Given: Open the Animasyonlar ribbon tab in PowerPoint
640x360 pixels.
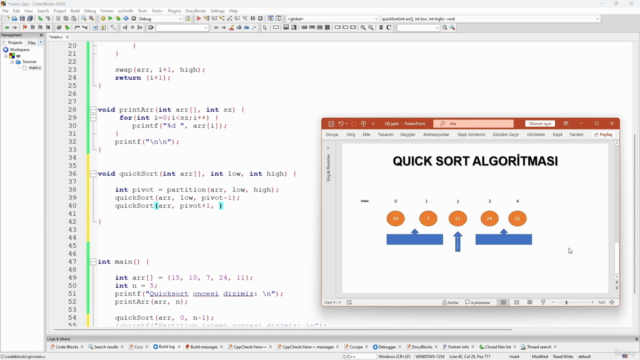Looking at the screenshot, I should coord(436,134).
